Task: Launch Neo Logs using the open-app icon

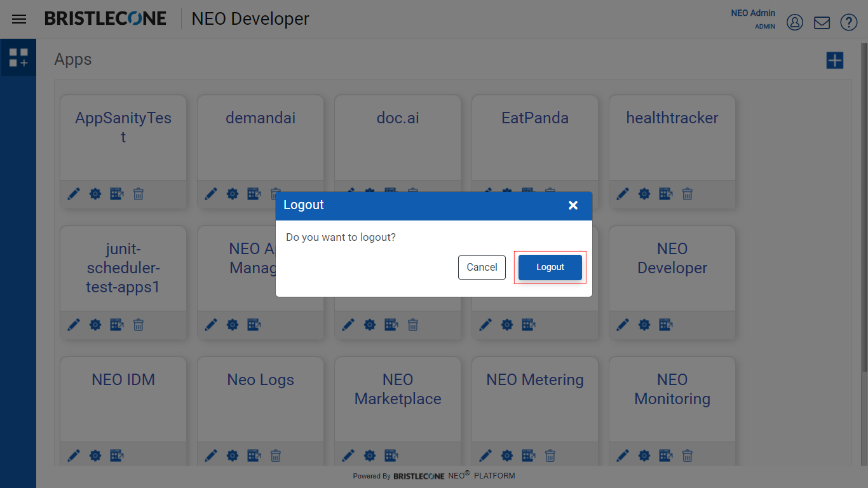Action: coord(254,456)
